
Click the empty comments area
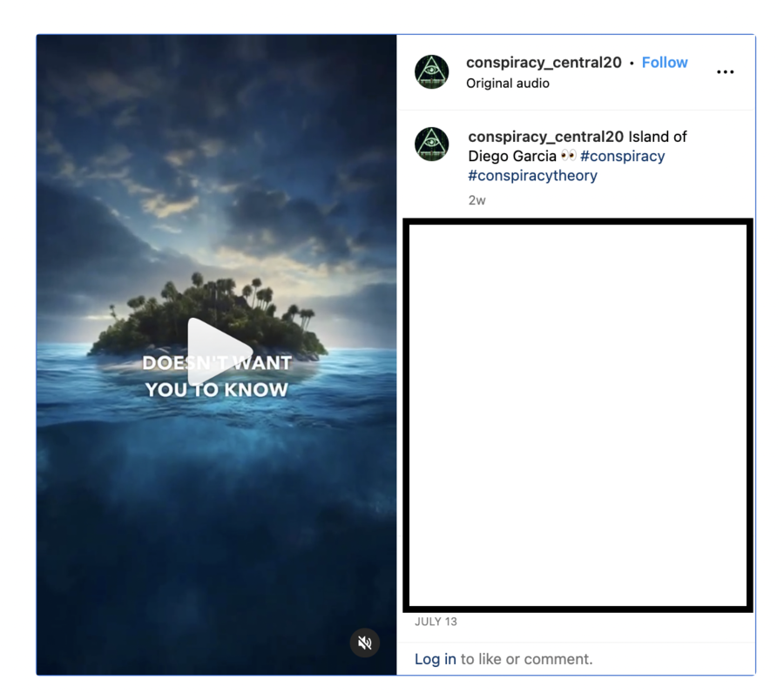click(x=578, y=414)
